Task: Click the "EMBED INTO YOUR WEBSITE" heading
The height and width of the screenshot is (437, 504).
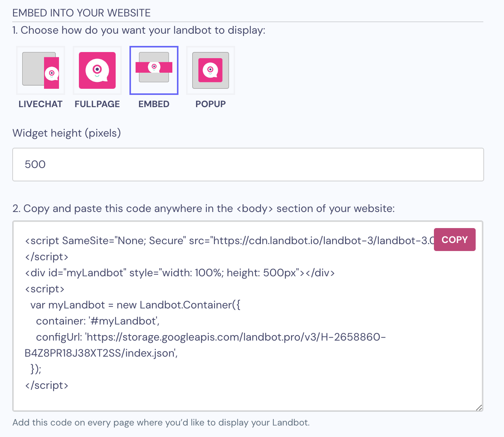Action: (x=82, y=13)
